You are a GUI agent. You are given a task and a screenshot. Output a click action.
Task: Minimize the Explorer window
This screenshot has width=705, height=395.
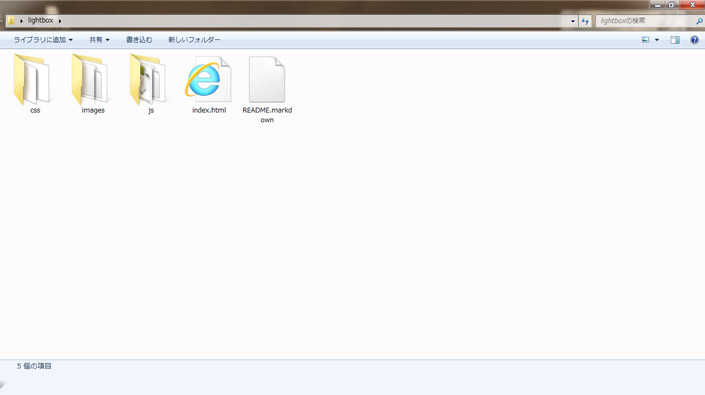[657, 5]
